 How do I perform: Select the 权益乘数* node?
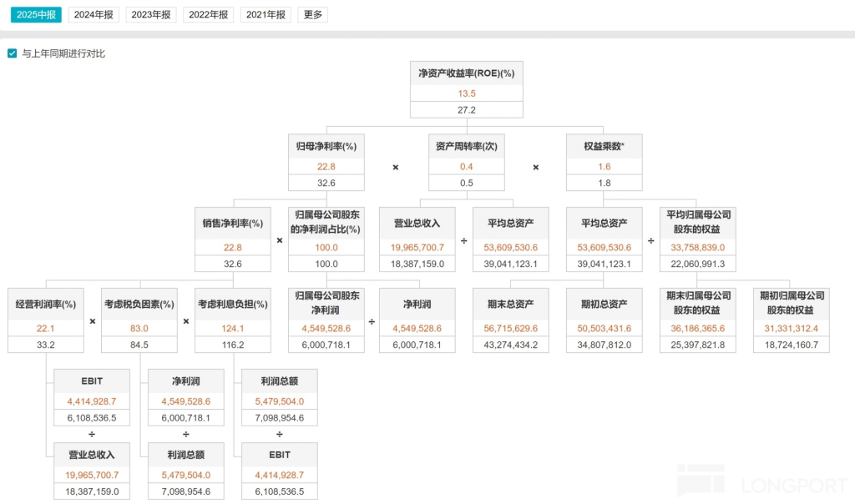point(605,146)
